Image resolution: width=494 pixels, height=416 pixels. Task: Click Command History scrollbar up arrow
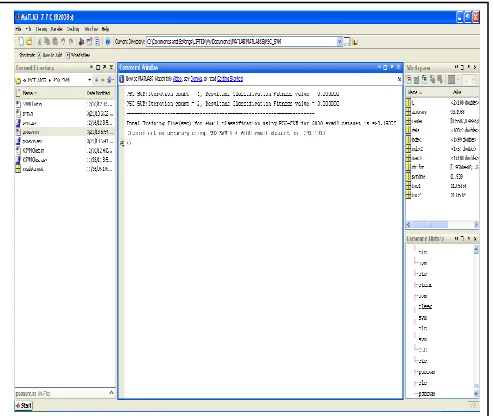pos(476,250)
